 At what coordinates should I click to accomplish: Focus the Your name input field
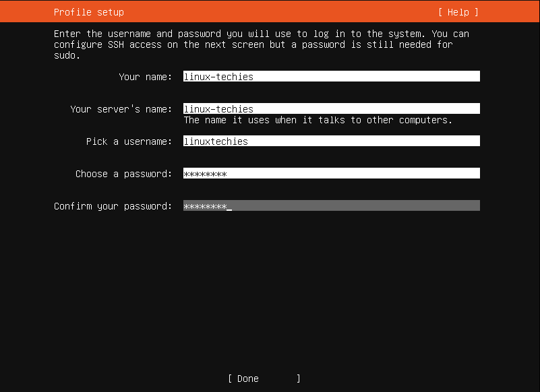331,76
